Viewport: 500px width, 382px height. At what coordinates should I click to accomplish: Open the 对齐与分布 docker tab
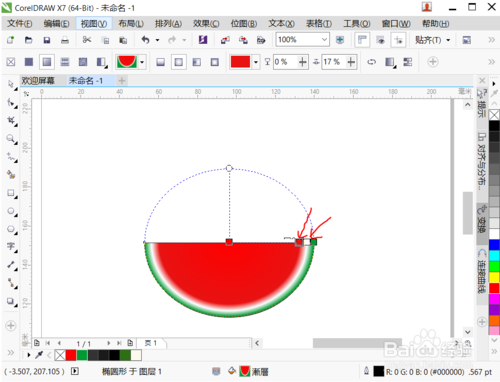[481, 162]
